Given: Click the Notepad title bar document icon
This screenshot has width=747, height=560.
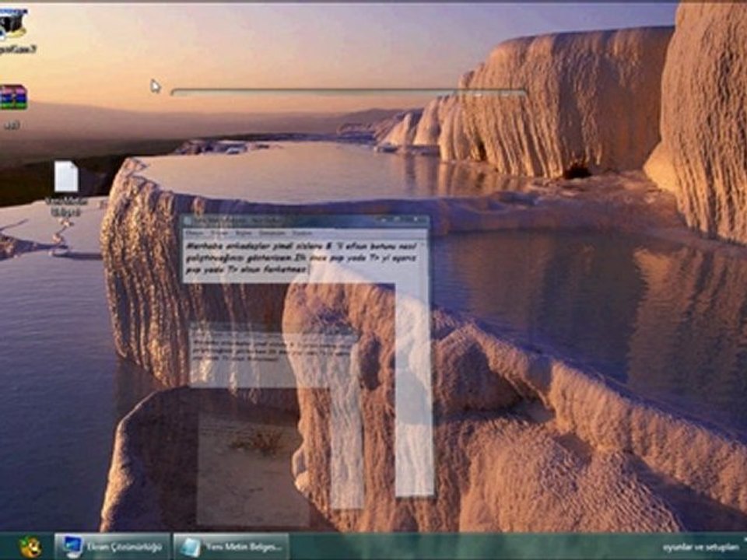Looking at the screenshot, I should [x=188, y=220].
